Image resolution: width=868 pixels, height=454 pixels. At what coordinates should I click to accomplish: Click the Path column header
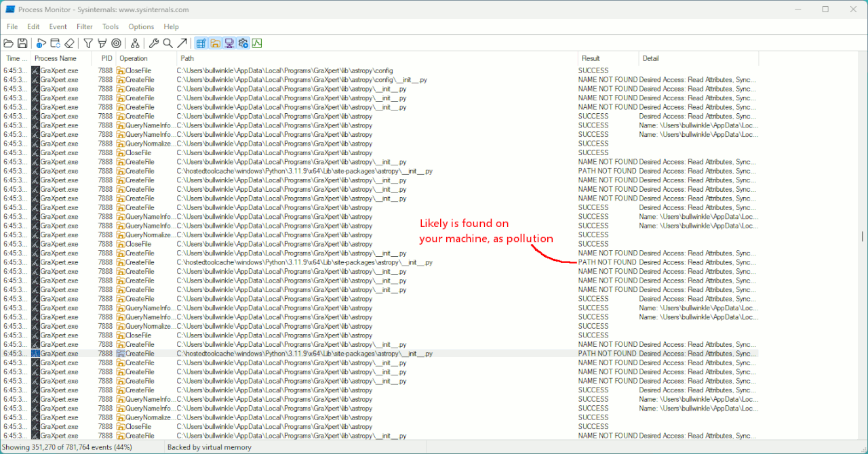point(378,58)
